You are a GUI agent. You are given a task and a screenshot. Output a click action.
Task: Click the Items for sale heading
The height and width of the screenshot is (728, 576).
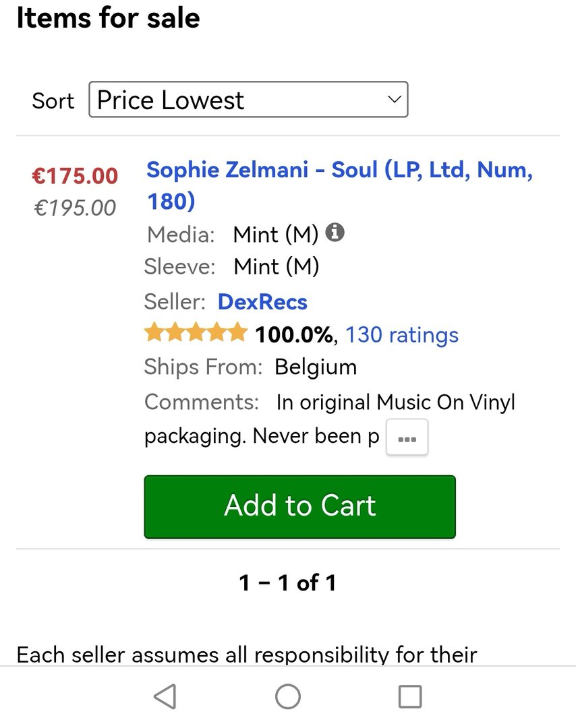click(x=108, y=18)
